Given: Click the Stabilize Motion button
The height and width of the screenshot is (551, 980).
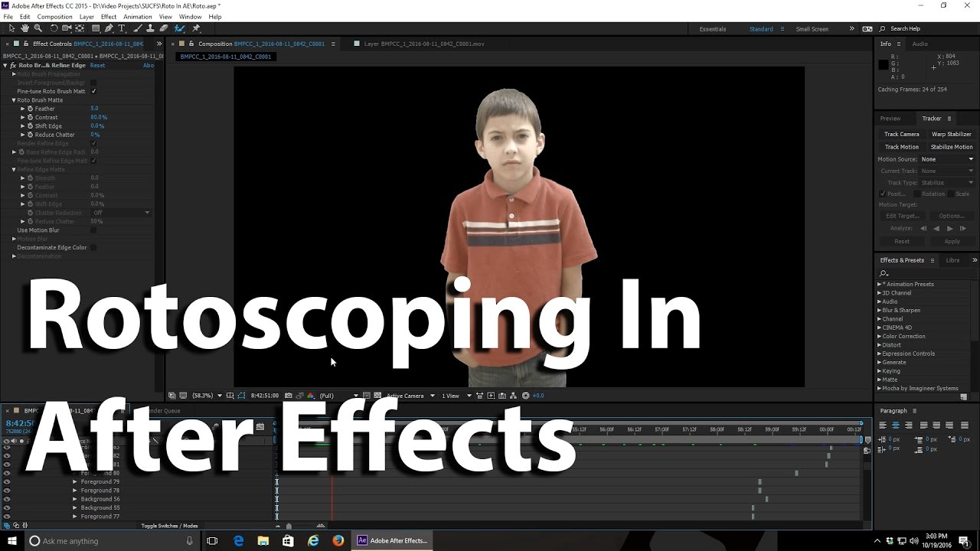Looking at the screenshot, I should click(951, 147).
